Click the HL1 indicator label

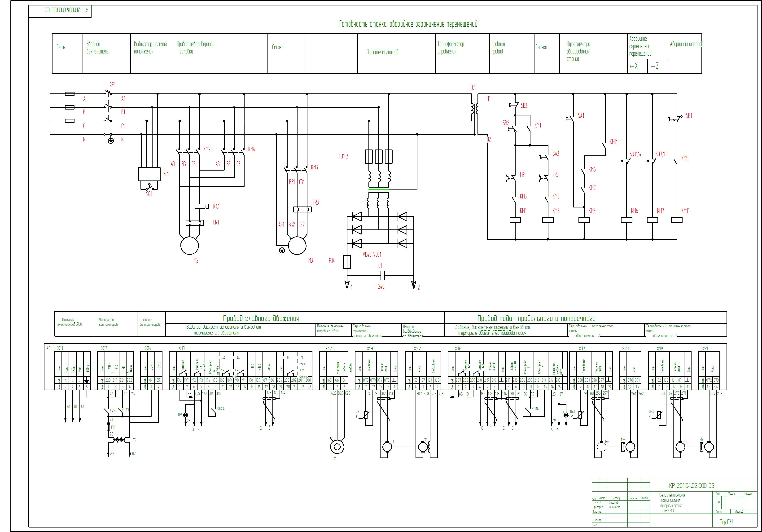click(x=166, y=174)
